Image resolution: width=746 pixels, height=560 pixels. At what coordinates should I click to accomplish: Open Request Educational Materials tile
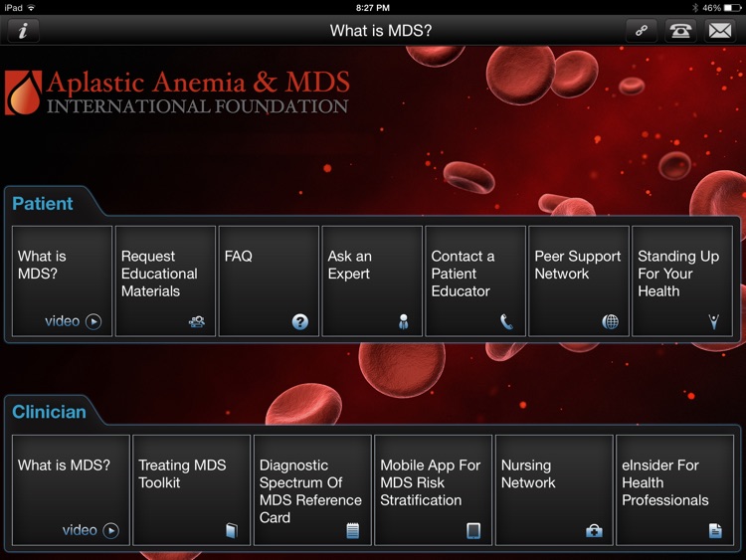point(165,281)
